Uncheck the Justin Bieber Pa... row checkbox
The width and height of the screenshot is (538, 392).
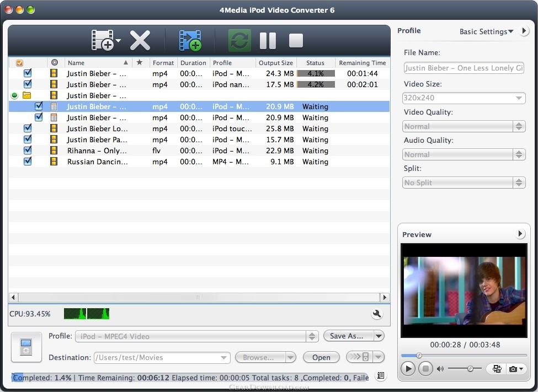28,139
